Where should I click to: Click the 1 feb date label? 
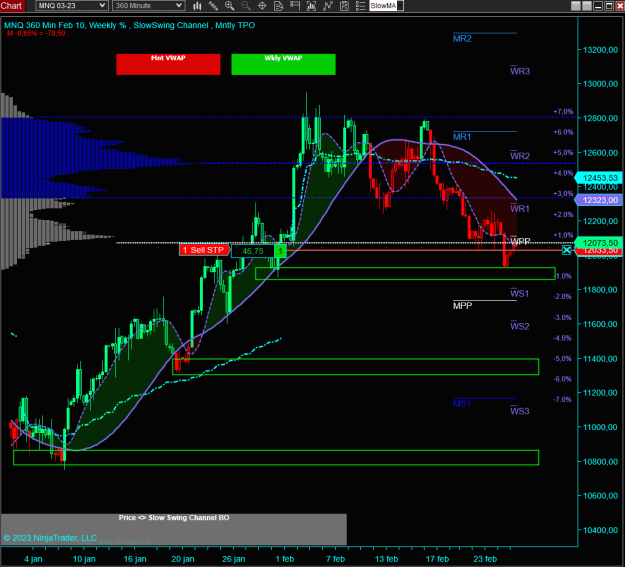point(285,559)
